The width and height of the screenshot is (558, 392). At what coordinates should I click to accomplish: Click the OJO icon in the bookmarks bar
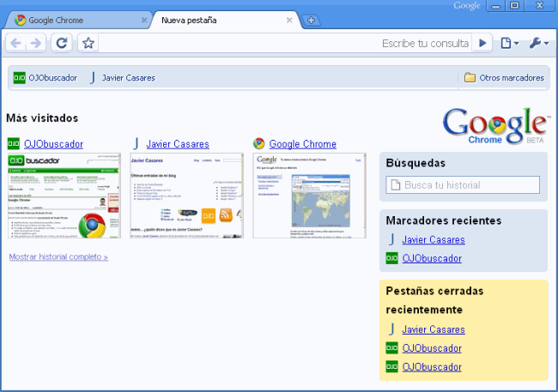point(19,78)
